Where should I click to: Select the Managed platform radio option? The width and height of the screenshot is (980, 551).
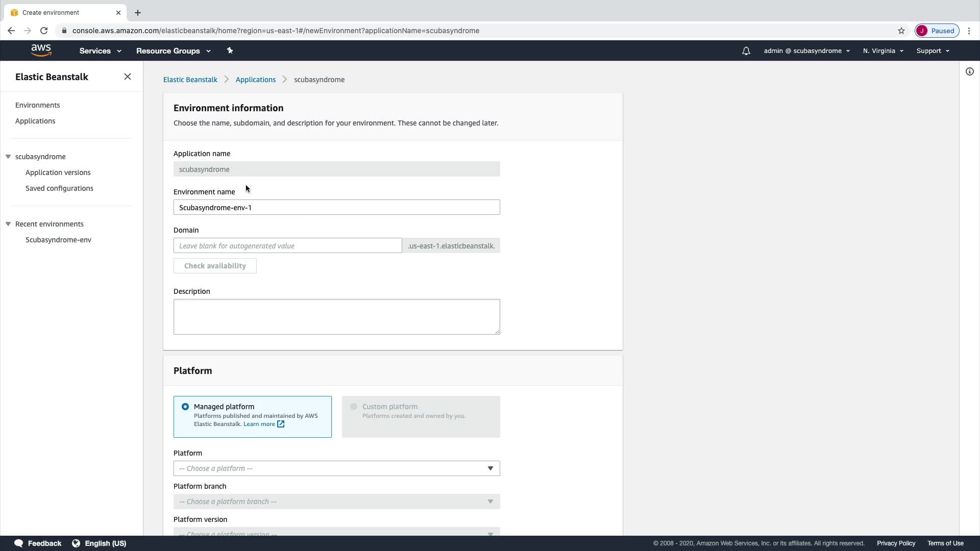coord(185,407)
